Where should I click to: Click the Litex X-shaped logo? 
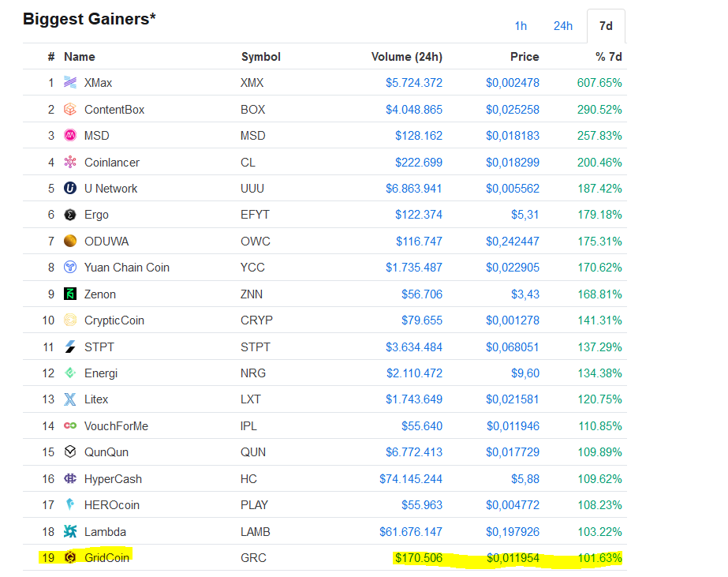point(70,399)
